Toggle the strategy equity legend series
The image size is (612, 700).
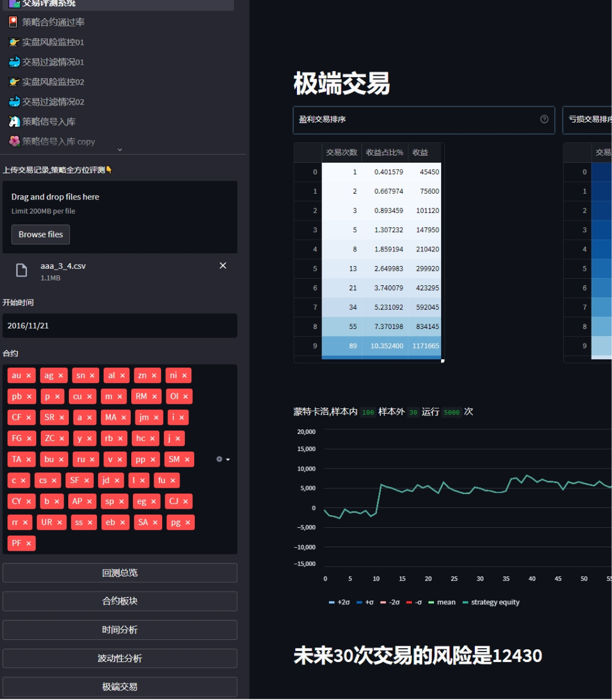491,603
